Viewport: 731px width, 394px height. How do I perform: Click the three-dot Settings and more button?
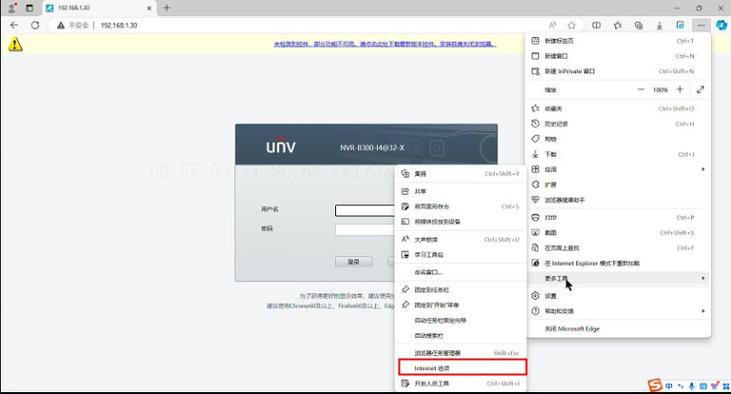click(701, 25)
